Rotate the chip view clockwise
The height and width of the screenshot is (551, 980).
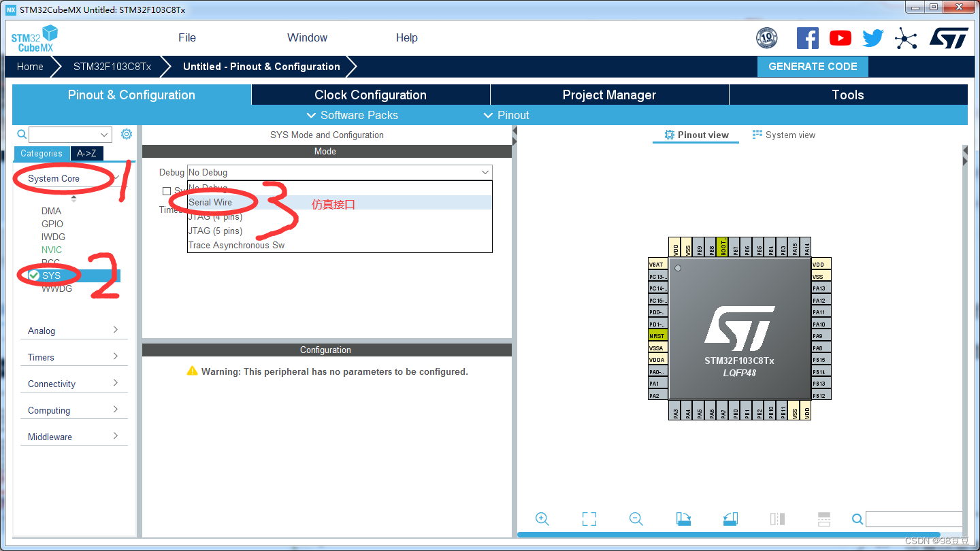coord(683,519)
